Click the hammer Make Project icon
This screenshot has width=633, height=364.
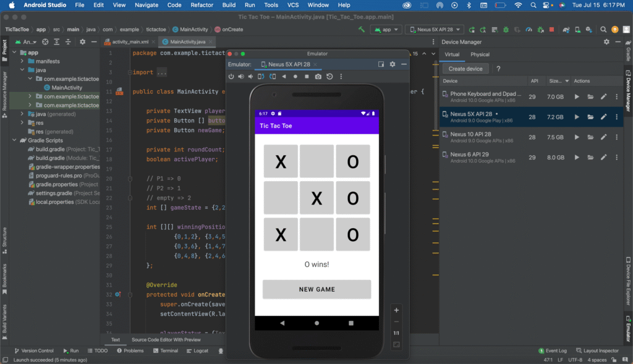[x=362, y=29]
